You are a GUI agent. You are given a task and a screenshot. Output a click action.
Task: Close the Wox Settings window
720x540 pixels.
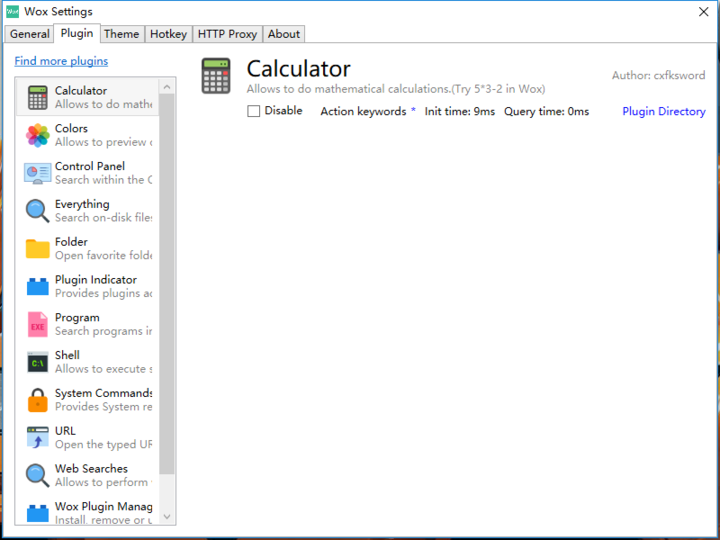(x=703, y=12)
